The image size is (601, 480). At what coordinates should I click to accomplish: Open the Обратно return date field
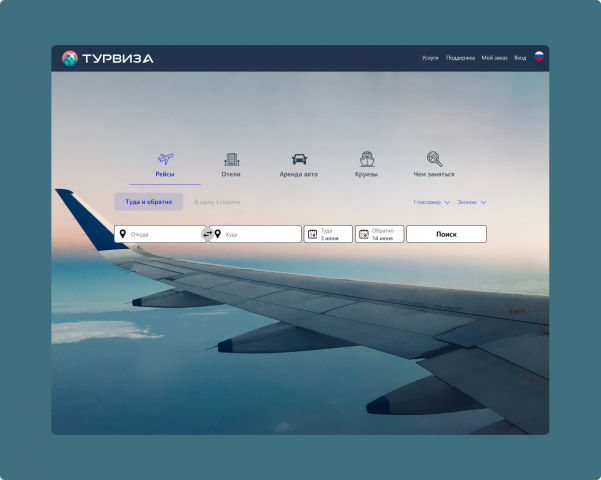coord(379,234)
